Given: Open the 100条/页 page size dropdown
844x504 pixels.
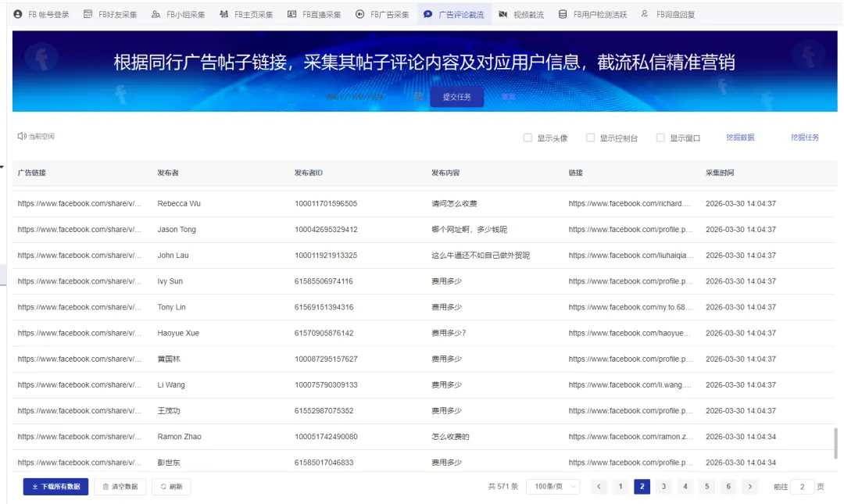Looking at the screenshot, I should point(551,485).
